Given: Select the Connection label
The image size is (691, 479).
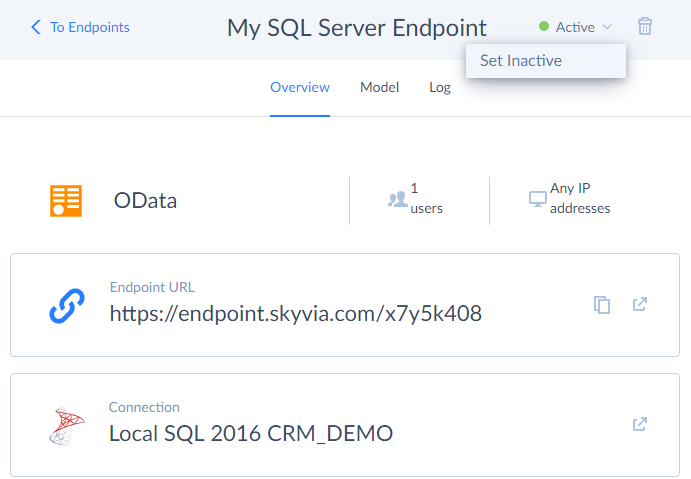Looking at the screenshot, I should [144, 407].
